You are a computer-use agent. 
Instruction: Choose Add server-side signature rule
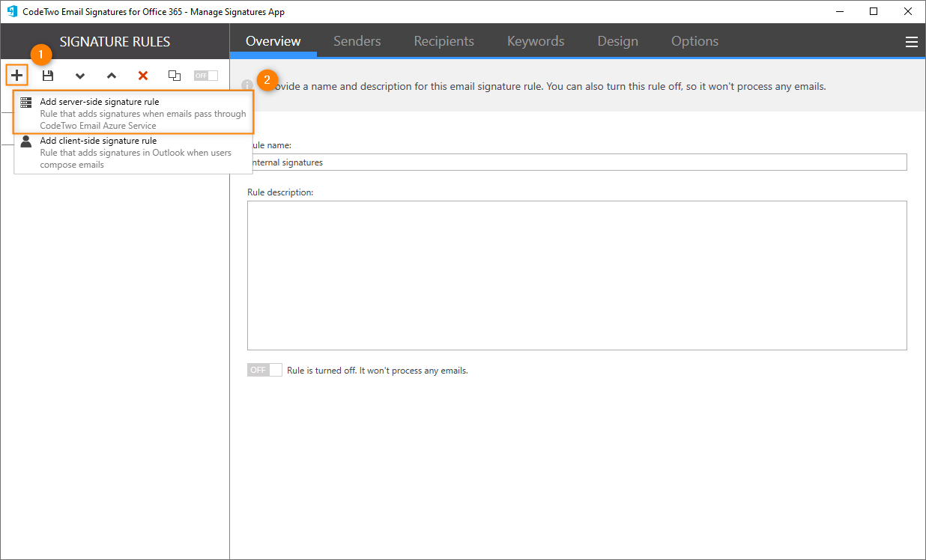133,101
